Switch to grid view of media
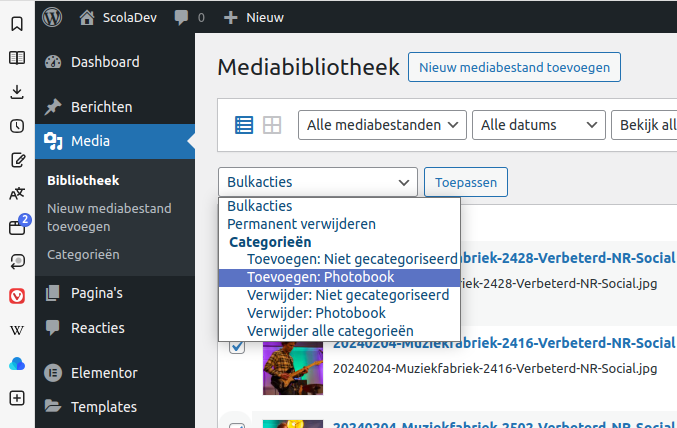This screenshot has height=428, width=677. [272, 125]
